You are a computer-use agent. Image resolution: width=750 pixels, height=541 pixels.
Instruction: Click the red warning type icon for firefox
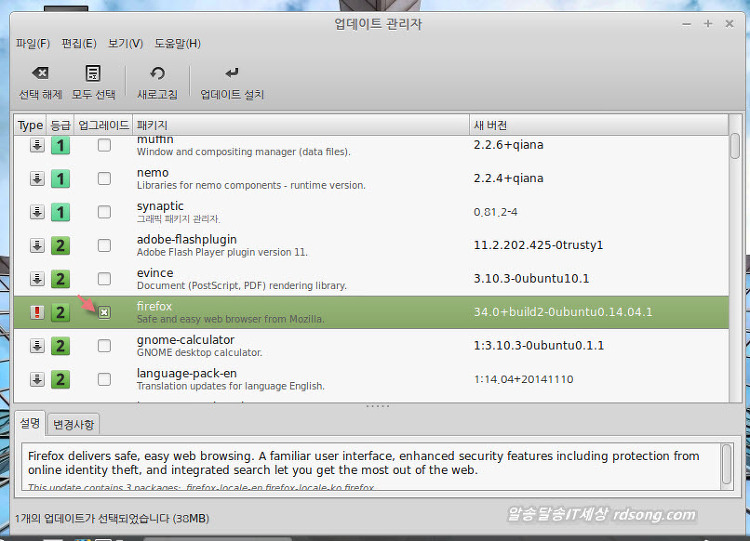point(37,312)
